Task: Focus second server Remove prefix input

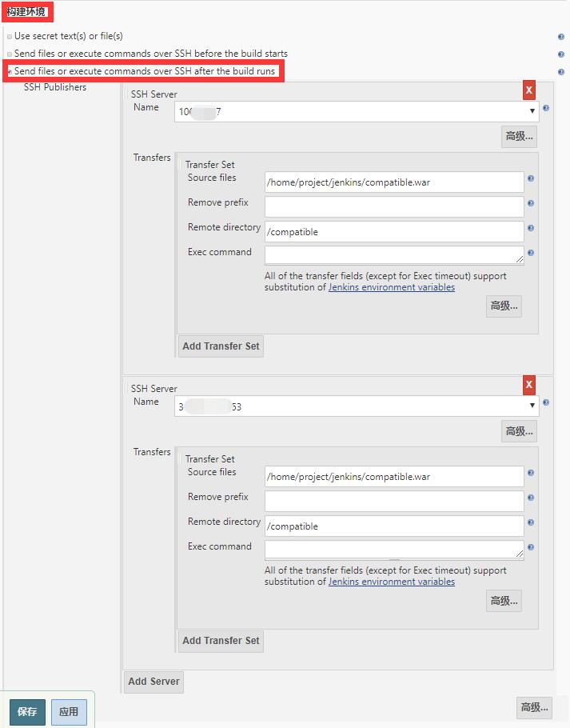Action: click(394, 502)
